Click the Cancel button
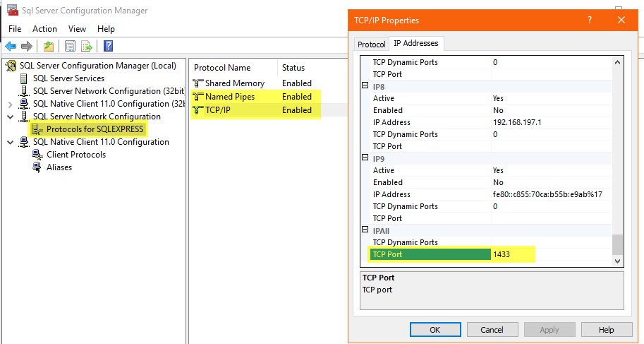 (x=492, y=330)
